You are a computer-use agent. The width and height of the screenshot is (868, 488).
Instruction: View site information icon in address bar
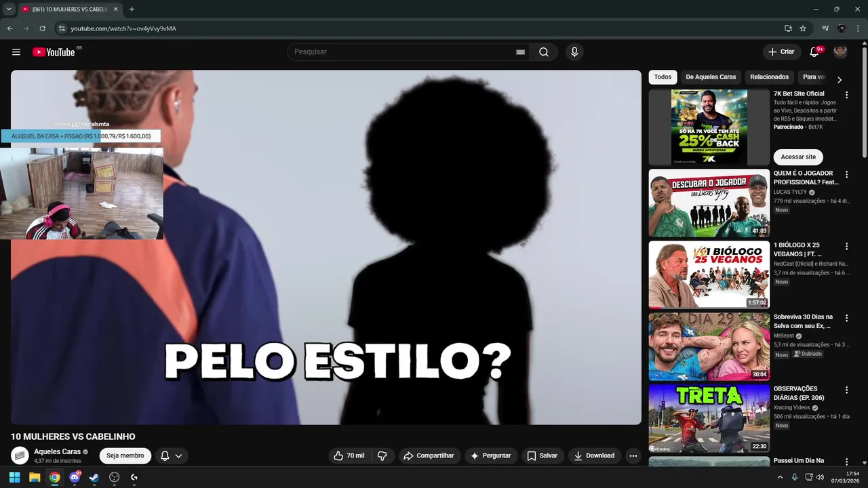pos(62,28)
